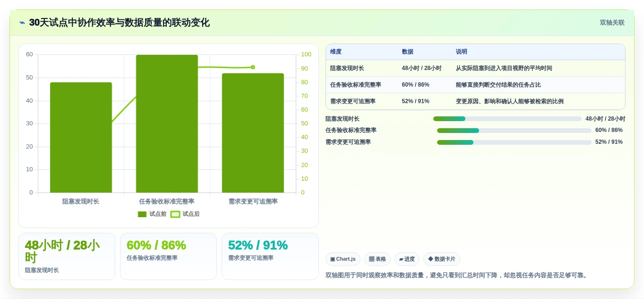
Task: Click the 48小时 / 28小时 progress value label
Action: pyautogui.click(x=605, y=119)
